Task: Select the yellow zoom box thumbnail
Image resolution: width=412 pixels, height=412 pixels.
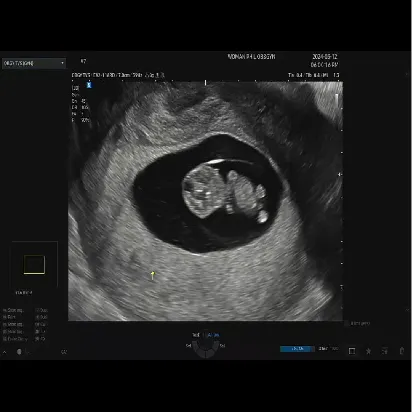Action: coord(34,265)
